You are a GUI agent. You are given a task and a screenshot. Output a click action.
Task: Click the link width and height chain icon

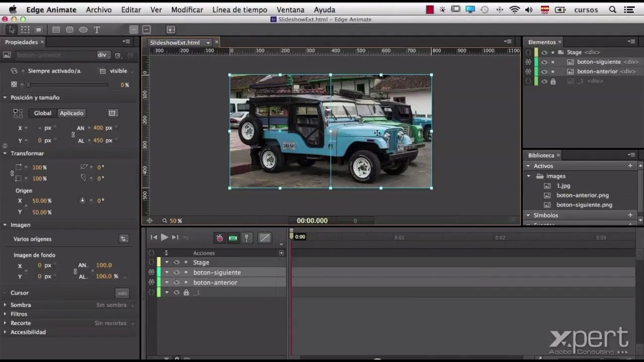point(73,135)
